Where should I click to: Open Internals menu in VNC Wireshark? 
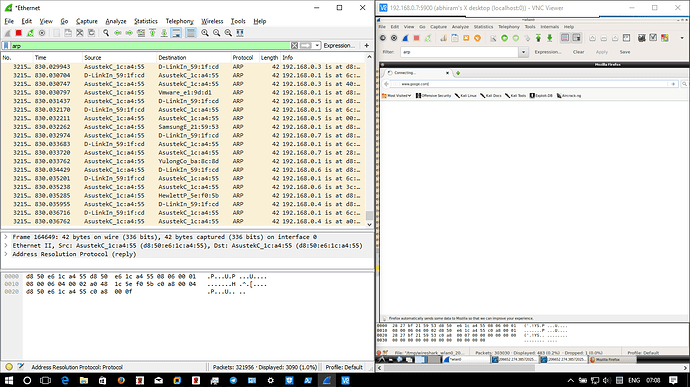[549, 27]
